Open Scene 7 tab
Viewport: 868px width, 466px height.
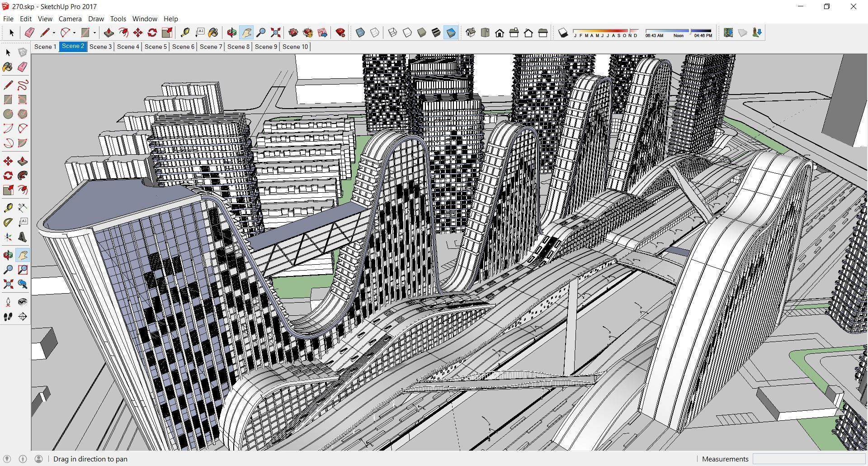coord(211,47)
